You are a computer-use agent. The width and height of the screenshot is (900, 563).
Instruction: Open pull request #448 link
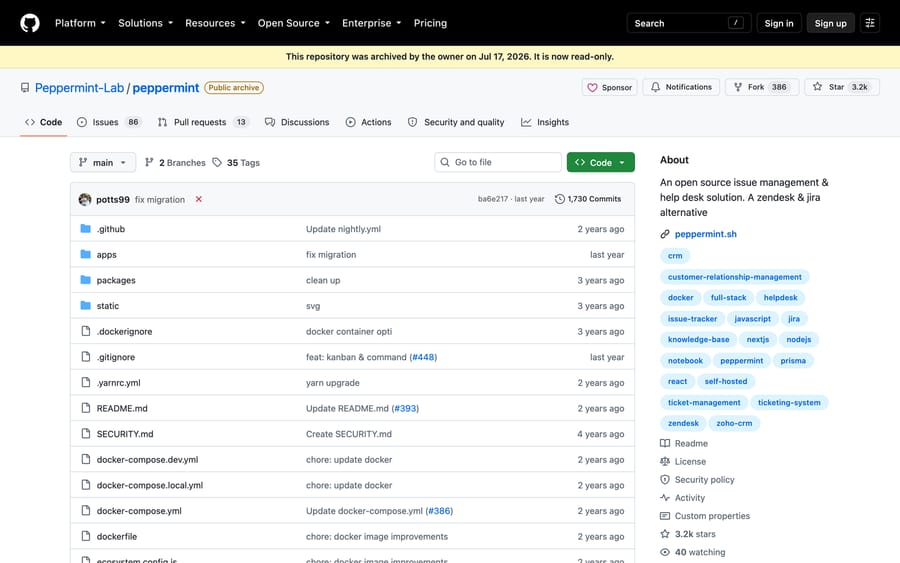423,357
